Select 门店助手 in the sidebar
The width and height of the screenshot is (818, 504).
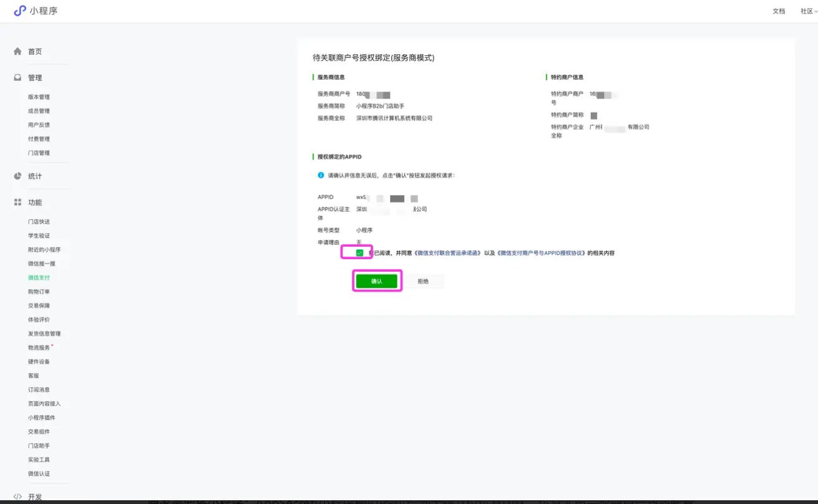coord(39,446)
